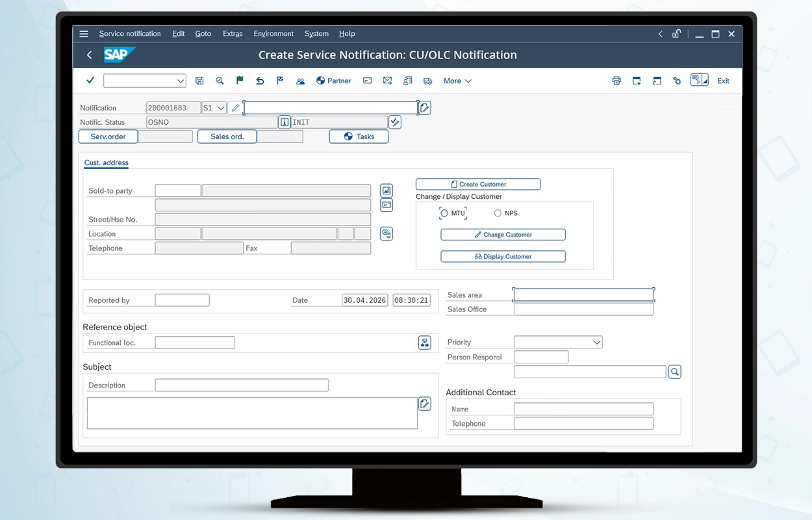Click the picture icon beside Sold-to party
The width and height of the screenshot is (812, 520).
pos(387,190)
